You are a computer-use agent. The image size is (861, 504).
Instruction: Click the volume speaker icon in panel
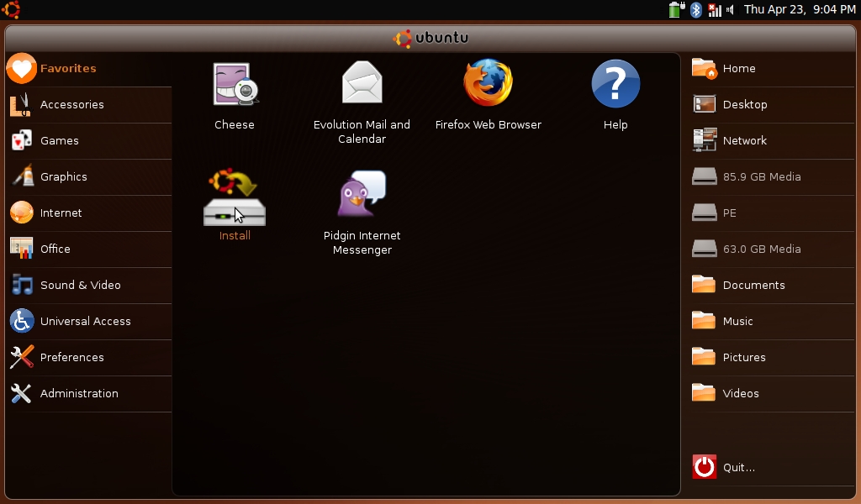pyautogui.click(x=730, y=10)
